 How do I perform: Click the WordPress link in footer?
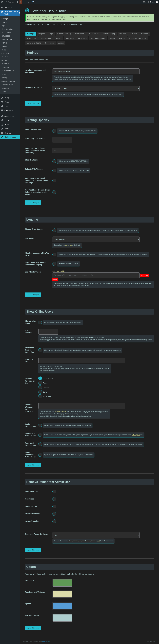point(46,642)
